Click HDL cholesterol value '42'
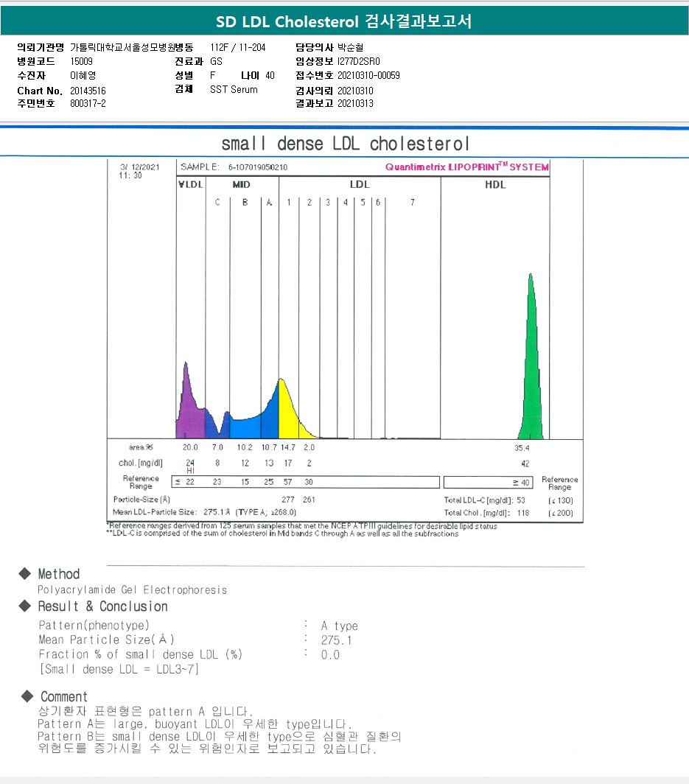Image resolution: width=689 pixels, height=784 pixels. point(525,463)
